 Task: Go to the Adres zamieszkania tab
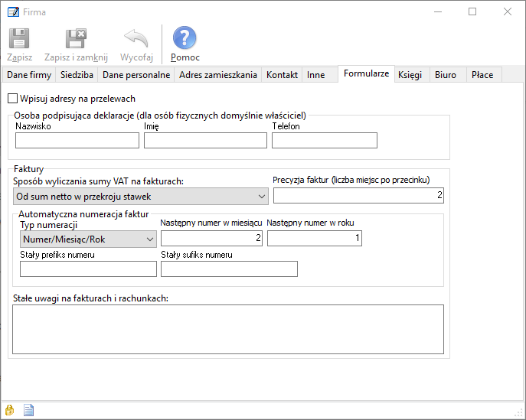pyautogui.click(x=217, y=75)
